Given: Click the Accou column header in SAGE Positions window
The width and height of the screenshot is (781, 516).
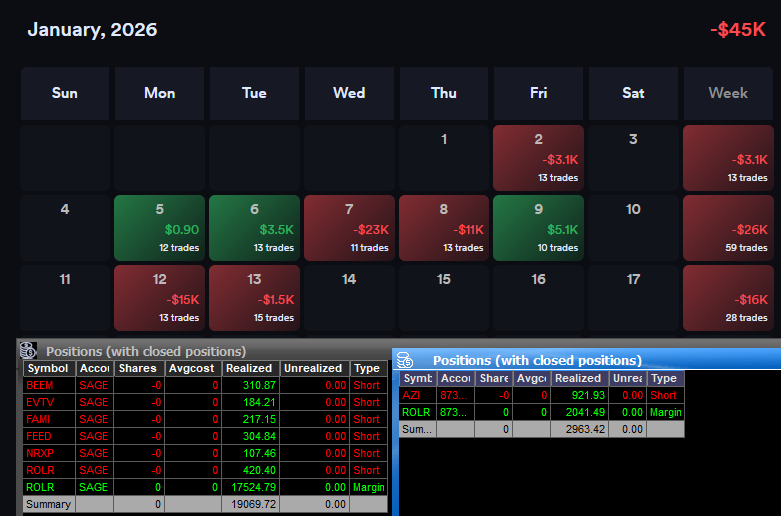Looking at the screenshot, I should coord(95,368).
